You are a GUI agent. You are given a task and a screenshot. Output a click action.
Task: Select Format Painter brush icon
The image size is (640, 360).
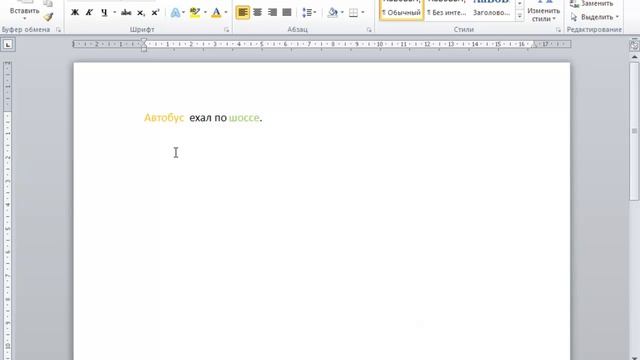[x=49, y=17]
